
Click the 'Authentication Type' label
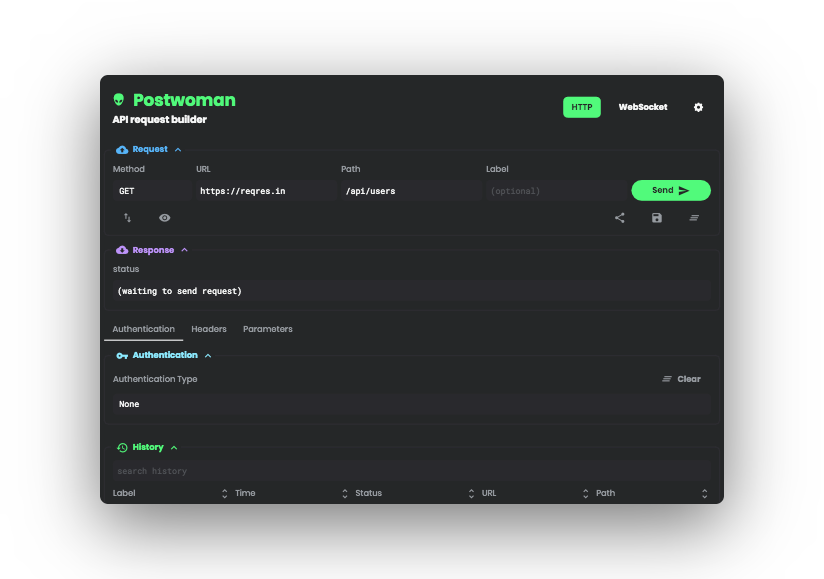(x=155, y=379)
